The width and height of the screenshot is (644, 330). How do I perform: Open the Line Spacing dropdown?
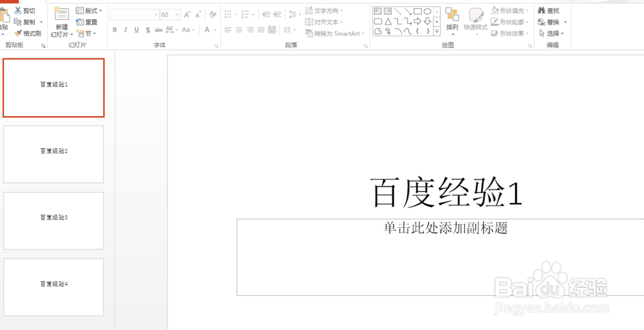click(294, 15)
